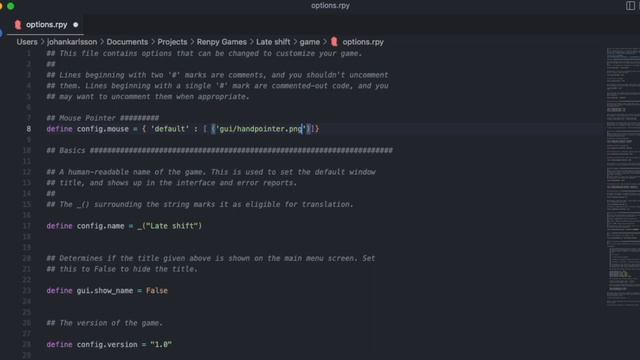Select the options.rpy editor tab
Viewport: 640px width, 360px height.
(46, 24)
